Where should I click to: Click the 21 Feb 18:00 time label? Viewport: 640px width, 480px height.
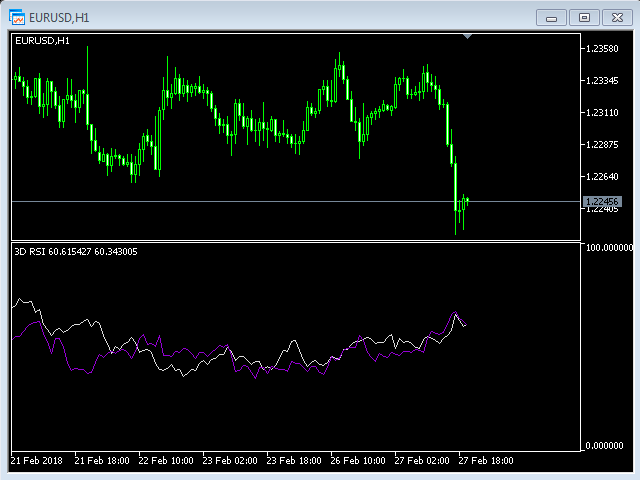[102, 460]
